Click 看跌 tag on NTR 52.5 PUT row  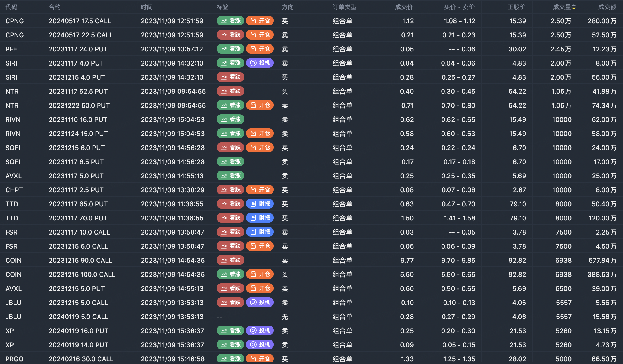pyautogui.click(x=230, y=91)
